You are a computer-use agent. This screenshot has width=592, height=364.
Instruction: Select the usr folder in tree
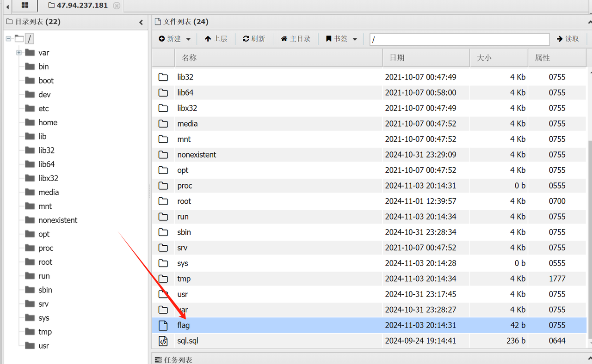click(x=43, y=346)
